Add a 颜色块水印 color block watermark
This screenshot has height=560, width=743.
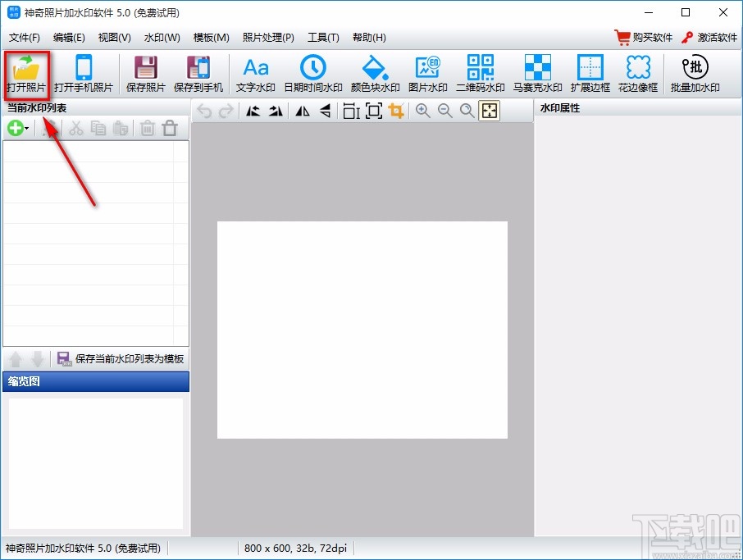pos(375,74)
